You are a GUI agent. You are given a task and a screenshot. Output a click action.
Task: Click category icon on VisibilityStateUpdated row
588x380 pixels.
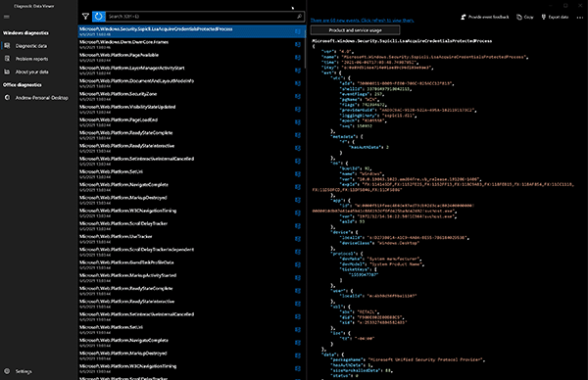coord(298,109)
